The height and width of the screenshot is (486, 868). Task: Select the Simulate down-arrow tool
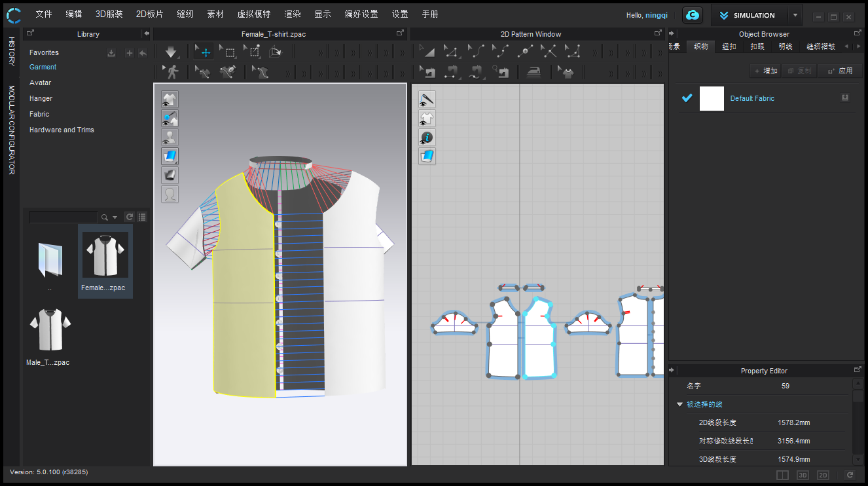(172, 52)
